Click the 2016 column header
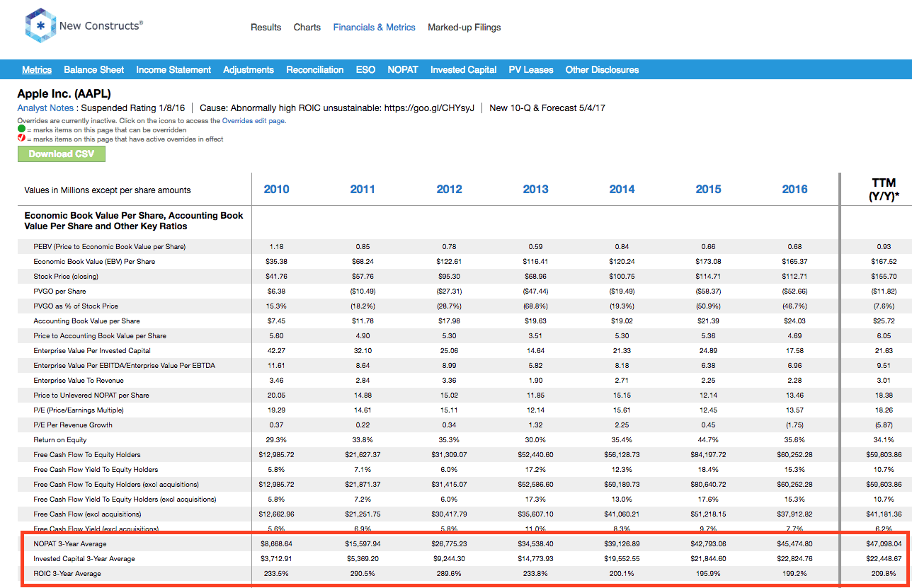 [794, 189]
